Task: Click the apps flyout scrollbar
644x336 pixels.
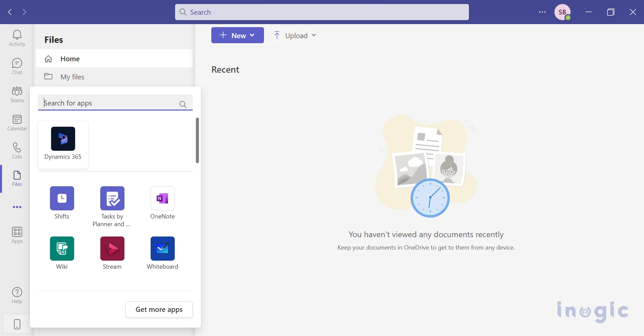Action: (x=197, y=140)
